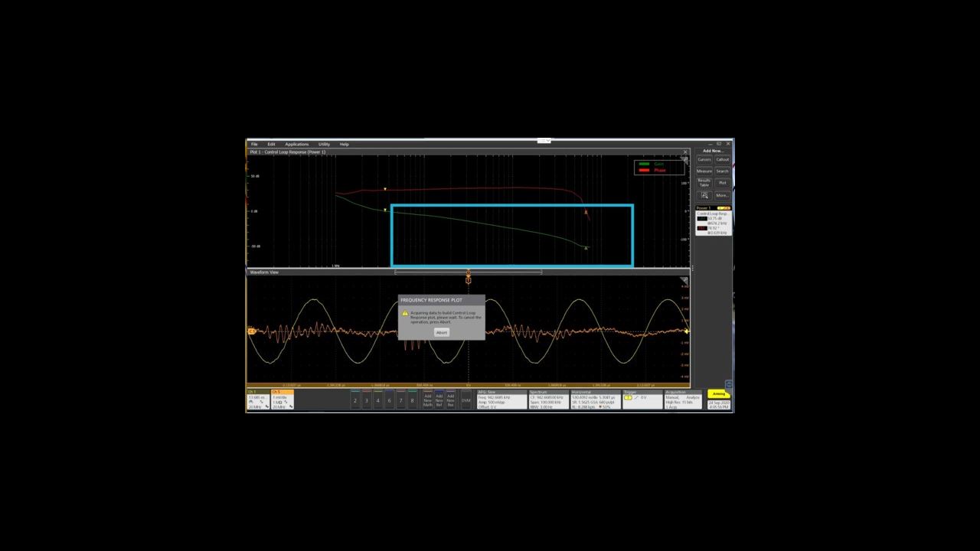Add a Search

(722, 171)
